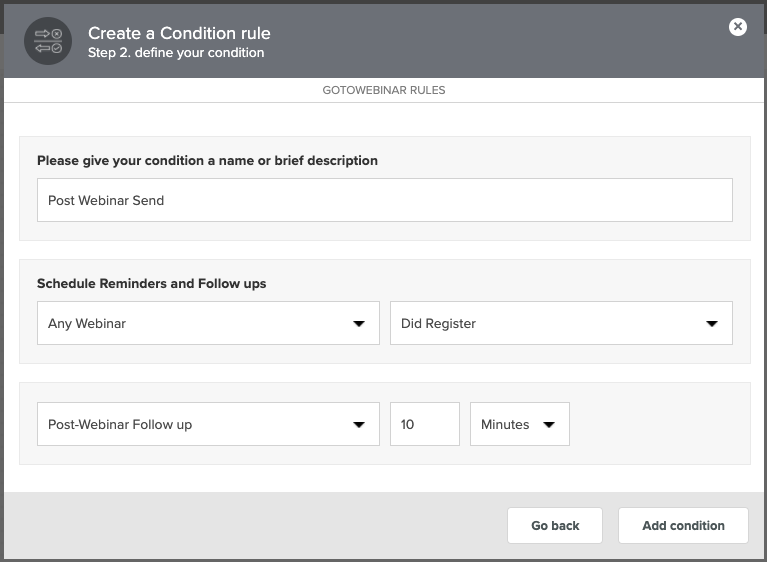This screenshot has height=562, width=767.
Task: Select the GOTOWEBINAR RULES section heading
Action: (384, 90)
